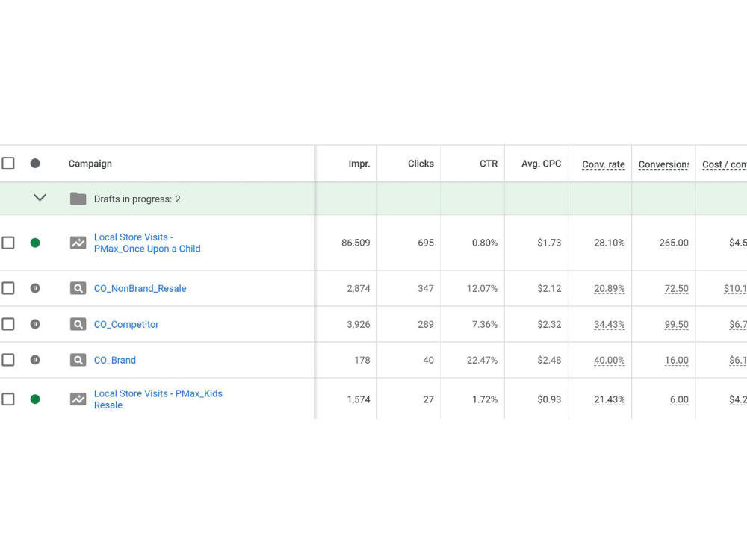This screenshot has width=747, height=560.
Task: Check the box for CO_Competitor campaign
Action: (8, 324)
